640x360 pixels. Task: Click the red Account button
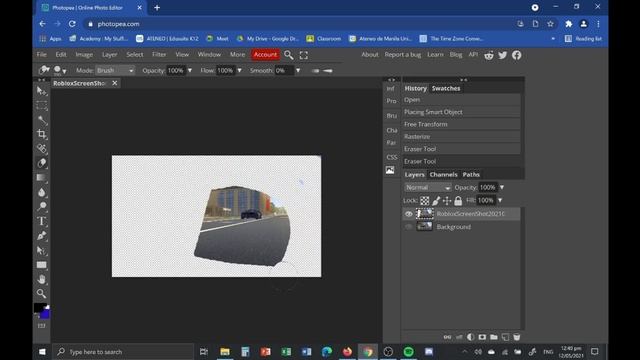(x=265, y=55)
